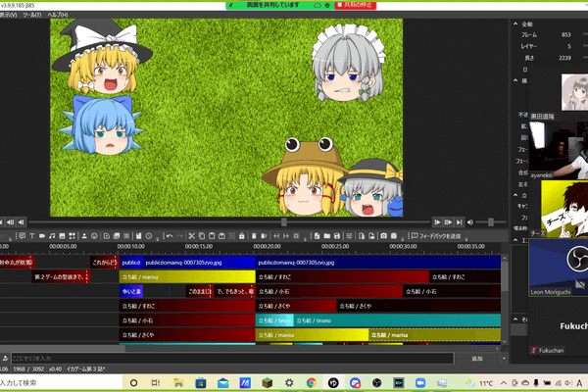The height and width of the screenshot is (392, 588).
Task: Click the フィードバックを送信 button
Action: pyautogui.click(x=436, y=236)
